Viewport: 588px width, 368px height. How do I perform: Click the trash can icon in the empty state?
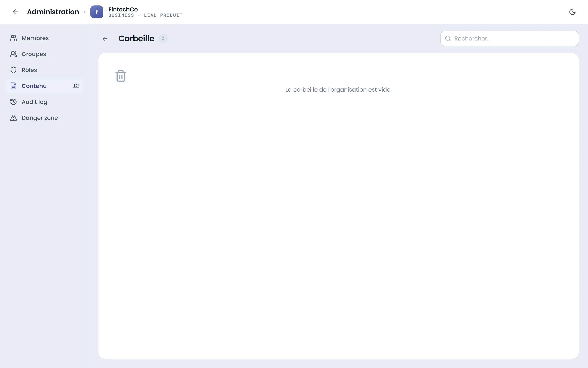coord(121,76)
